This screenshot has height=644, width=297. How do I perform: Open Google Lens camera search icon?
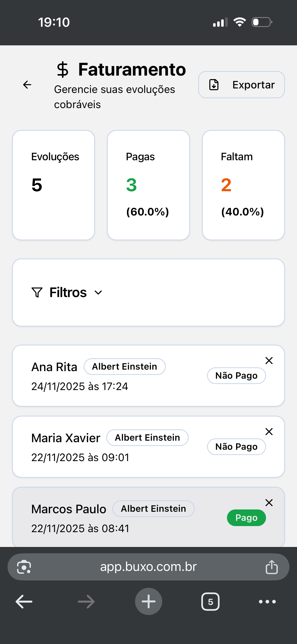[24, 567]
